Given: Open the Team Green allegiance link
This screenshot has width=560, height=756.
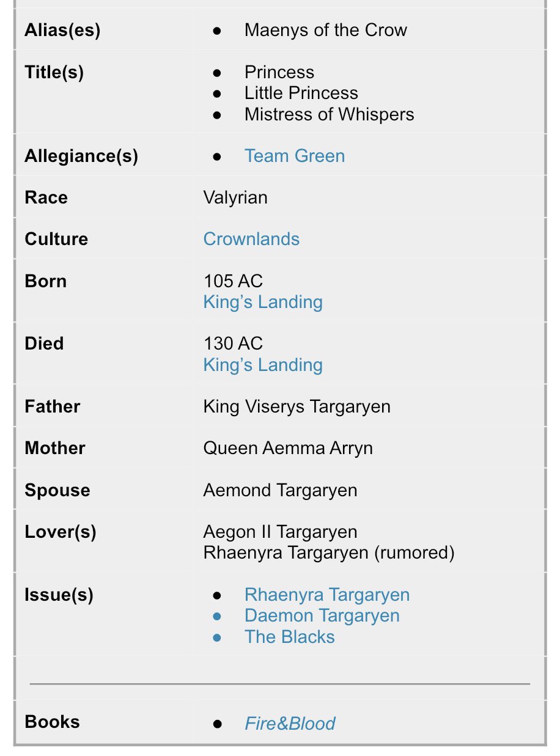Looking at the screenshot, I should pos(295,156).
